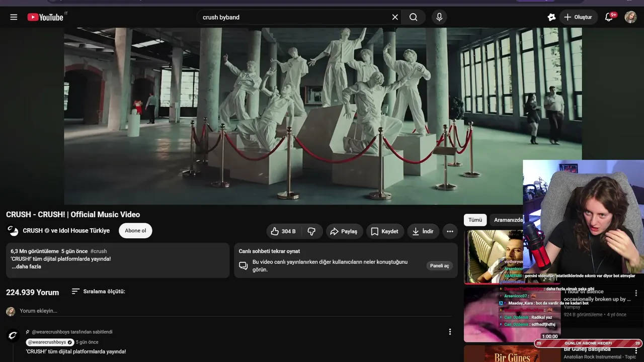Click the live chat replay icon
Screen dimensions: 644x362
click(x=243, y=265)
